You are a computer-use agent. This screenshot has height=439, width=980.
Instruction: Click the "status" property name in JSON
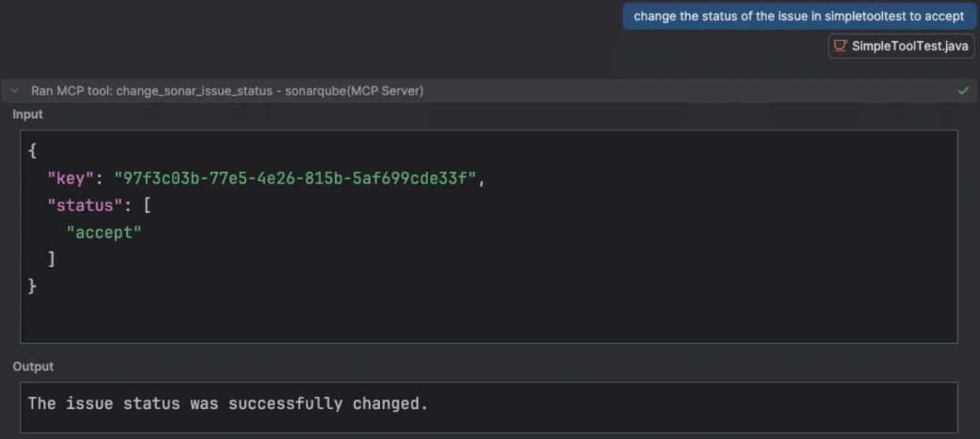click(x=80, y=205)
